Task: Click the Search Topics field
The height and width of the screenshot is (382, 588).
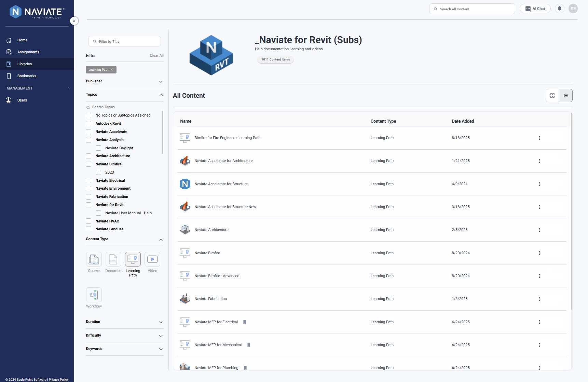Action: pos(124,107)
